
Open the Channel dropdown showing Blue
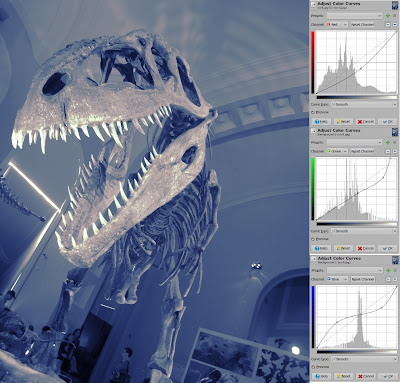pyautogui.click(x=337, y=279)
